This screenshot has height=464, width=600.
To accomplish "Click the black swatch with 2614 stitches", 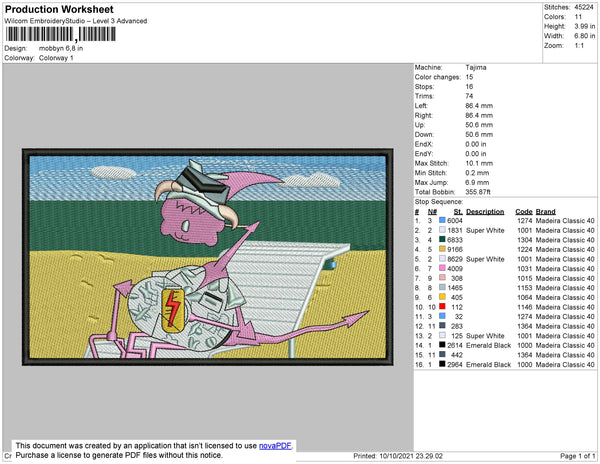I will pos(442,345).
